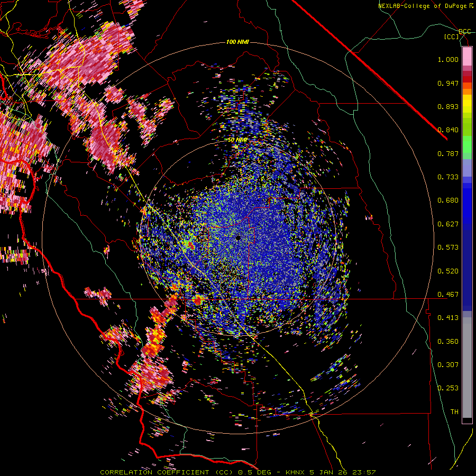Click the 0.893 legend value
This screenshot has width=476, height=476.
pos(448,106)
